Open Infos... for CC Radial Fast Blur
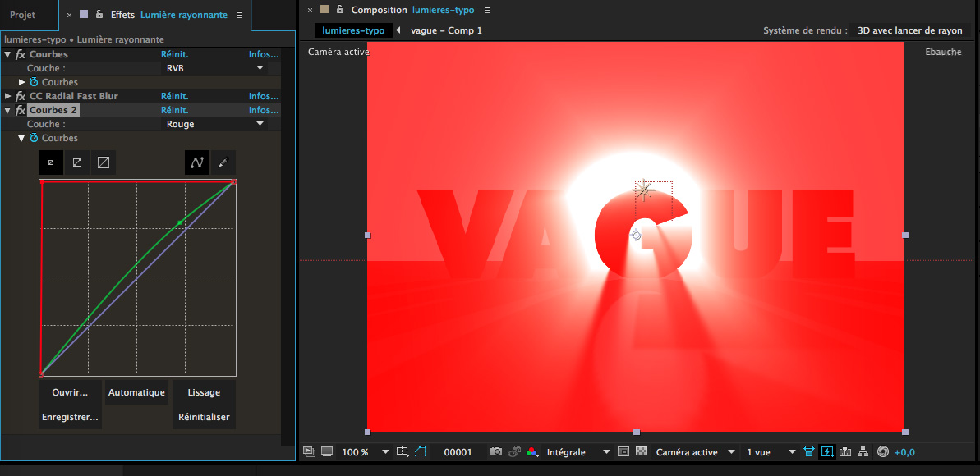The height and width of the screenshot is (476, 980). point(264,96)
